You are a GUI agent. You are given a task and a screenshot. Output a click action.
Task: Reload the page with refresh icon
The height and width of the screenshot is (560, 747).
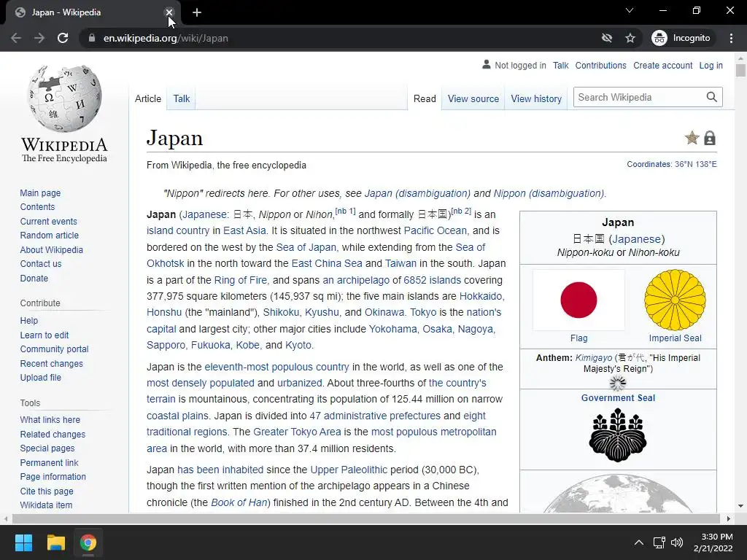[x=63, y=38]
